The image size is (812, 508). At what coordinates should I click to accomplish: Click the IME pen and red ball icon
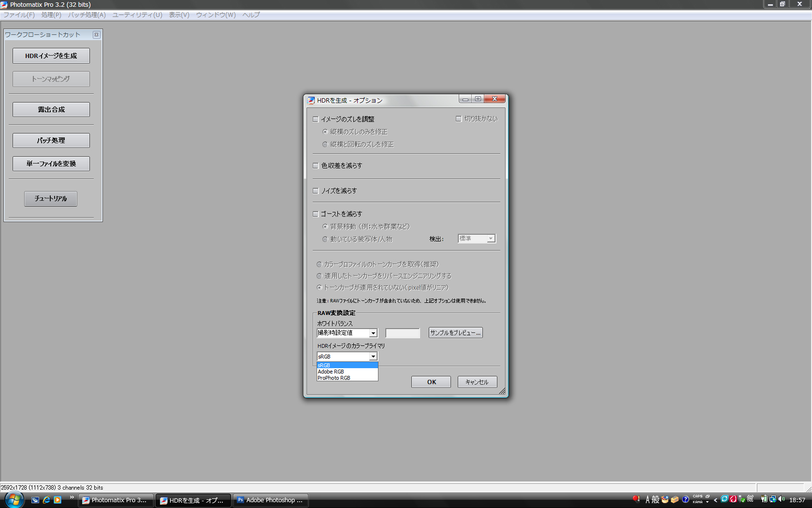pyautogui.click(x=636, y=499)
